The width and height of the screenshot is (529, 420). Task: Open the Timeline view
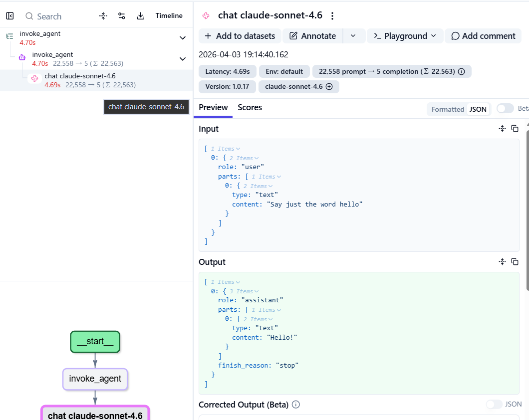[169, 15]
